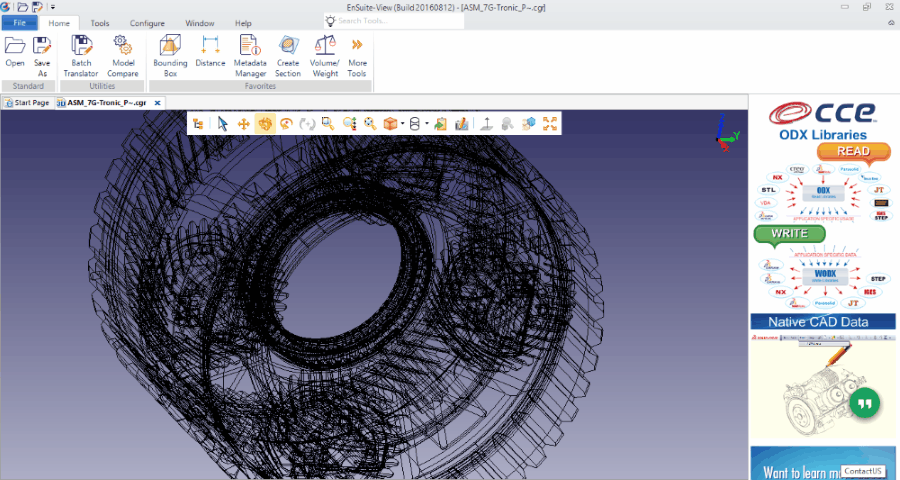The height and width of the screenshot is (480, 900).
Task: Click the grayed rotation center tool
Action: click(x=307, y=124)
